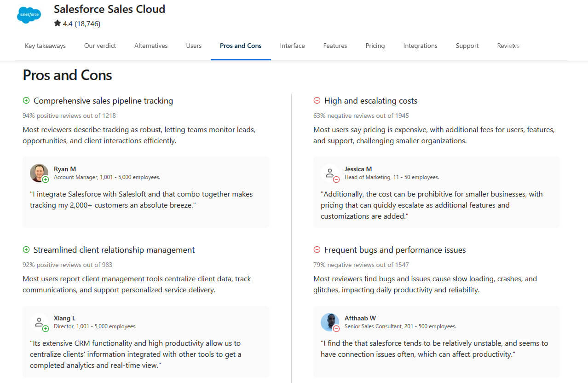Click the green plus icon beside client relationship pro
588x383 pixels.
click(26, 250)
